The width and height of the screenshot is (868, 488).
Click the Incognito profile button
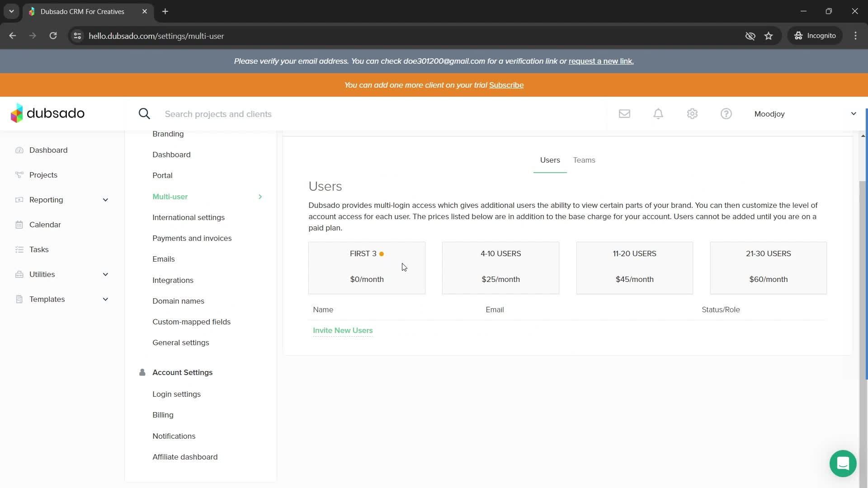815,36
